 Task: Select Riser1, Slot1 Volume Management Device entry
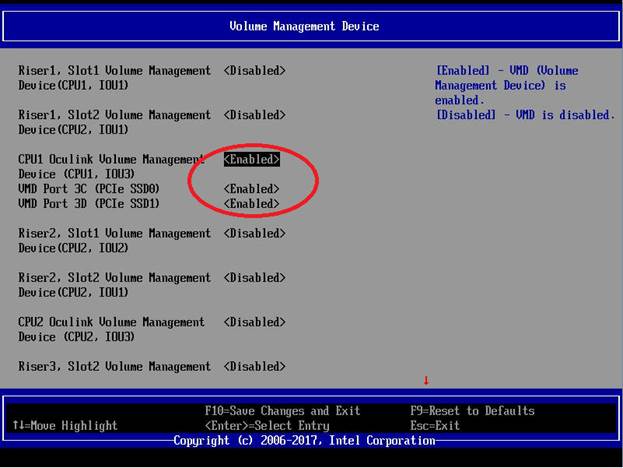pyautogui.click(x=114, y=78)
